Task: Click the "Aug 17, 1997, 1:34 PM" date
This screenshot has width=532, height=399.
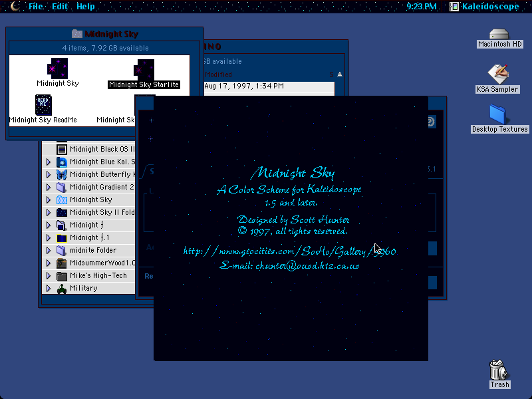Action: pyautogui.click(x=244, y=86)
